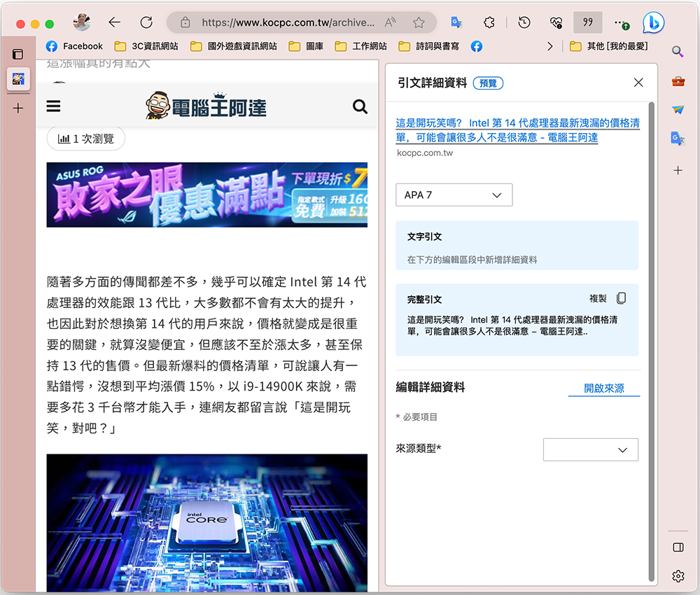Activate the read aloud icon
Image resolution: width=700 pixels, height=595 pixels.
(390, 22)
